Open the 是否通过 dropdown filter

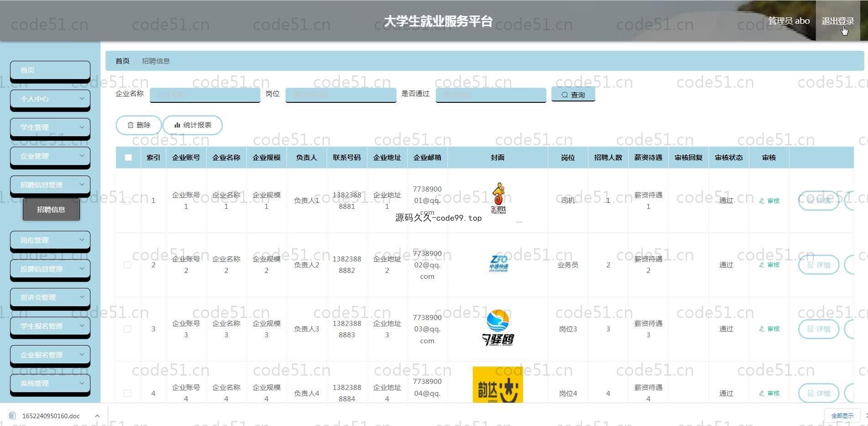[x=491, y=95]
